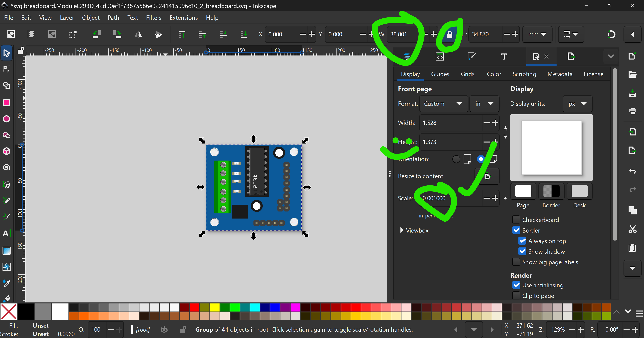Click the Flip horizontally icon
644x338 pixels.
tap(138, 34)
